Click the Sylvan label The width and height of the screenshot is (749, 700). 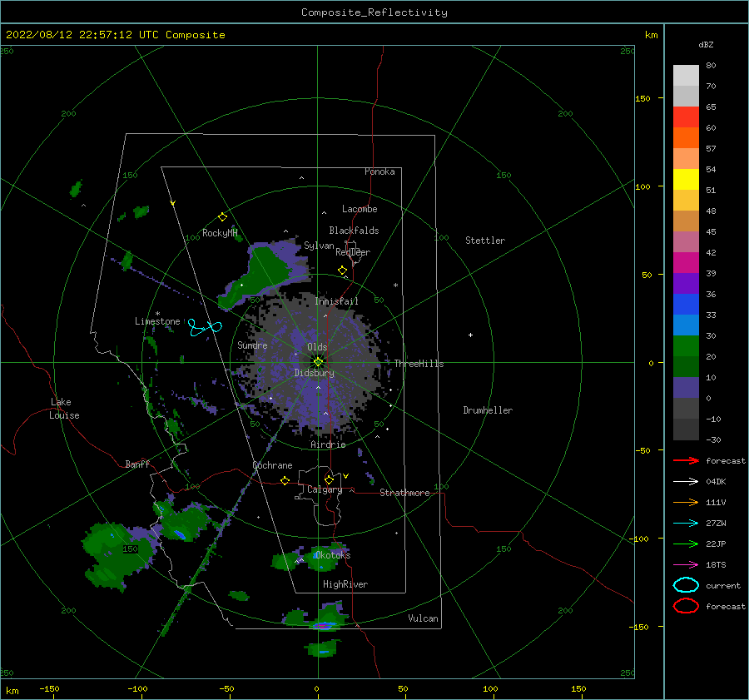pos(319,246)
